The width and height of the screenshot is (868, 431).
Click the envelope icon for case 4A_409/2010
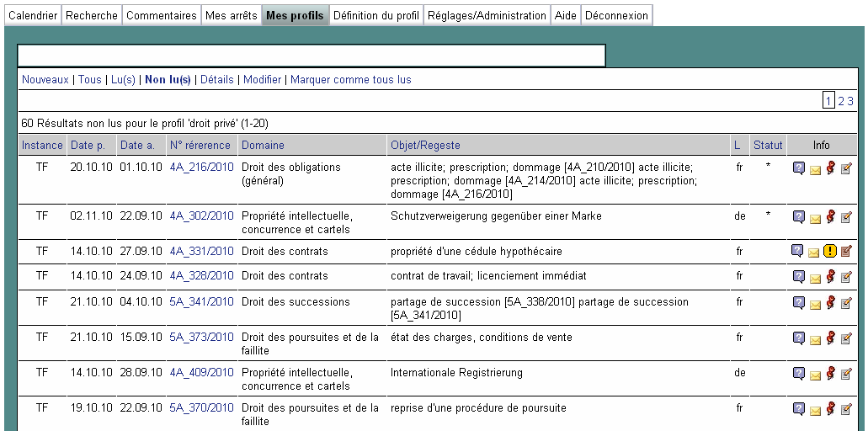(815, 375)
